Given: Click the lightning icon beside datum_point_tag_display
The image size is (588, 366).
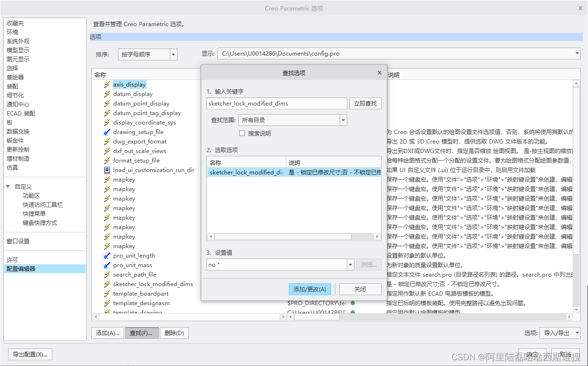Looking at the screenshot, I should (107, 113).
